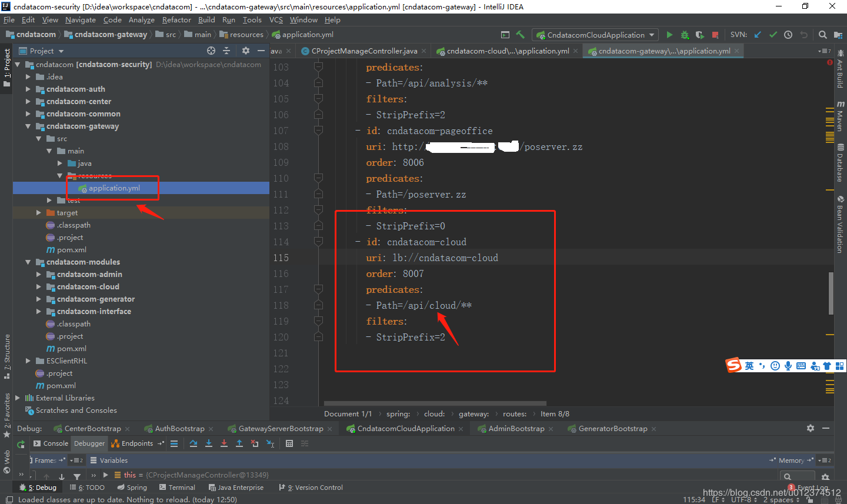Collapse cndatacom-modules node
This screenshot has width=847, height=504.
click(x=28, y=262)
